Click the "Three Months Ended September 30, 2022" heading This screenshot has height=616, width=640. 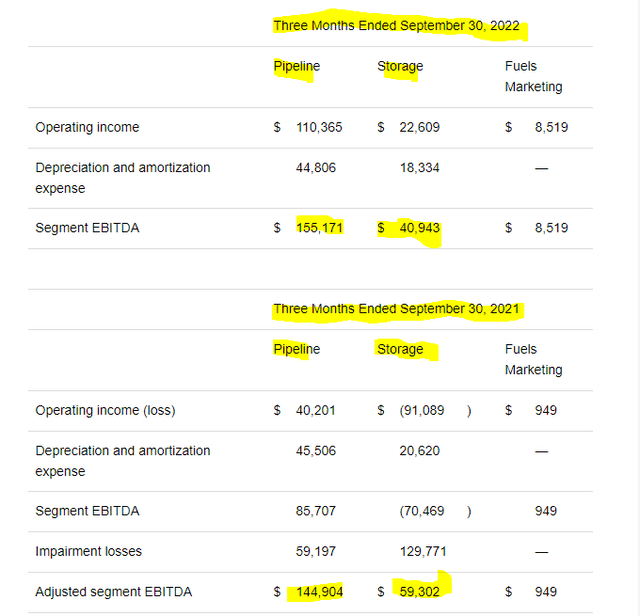coord(396,26)
